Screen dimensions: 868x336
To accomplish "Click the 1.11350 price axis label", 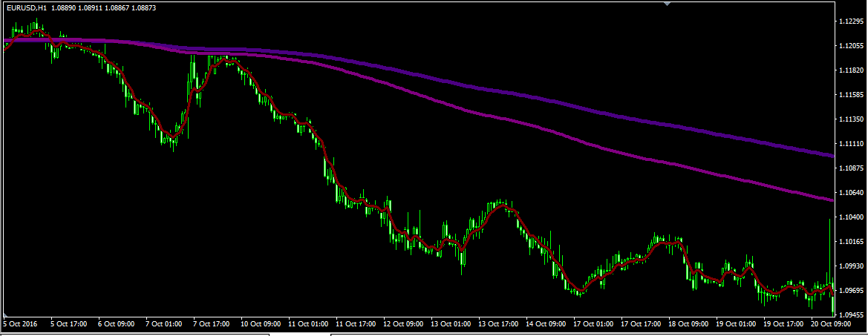I will 851,119.
